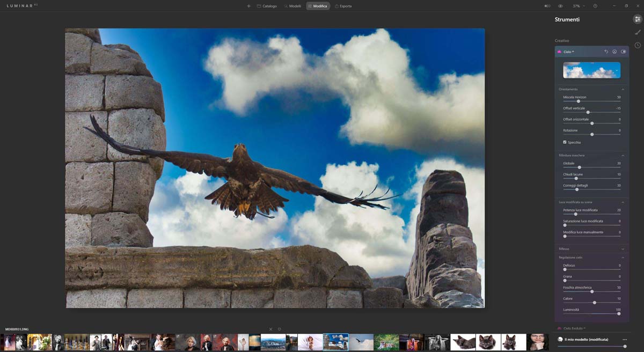The height and width of the screenshot is (352, 644).
Task: Switch to the Modelli tab
Action: click(292, 6)
